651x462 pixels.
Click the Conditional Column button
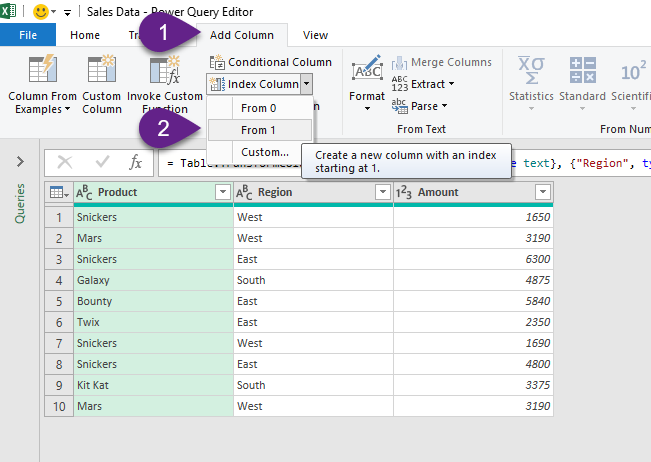coord(271,62)
